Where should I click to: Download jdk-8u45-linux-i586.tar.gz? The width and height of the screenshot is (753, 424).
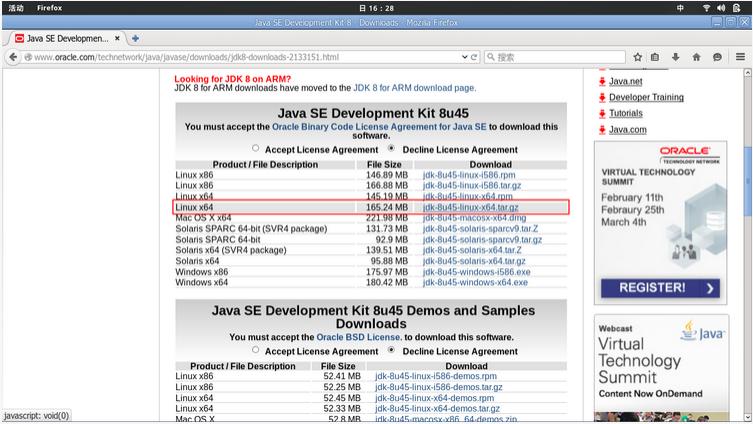coord(472,185)
